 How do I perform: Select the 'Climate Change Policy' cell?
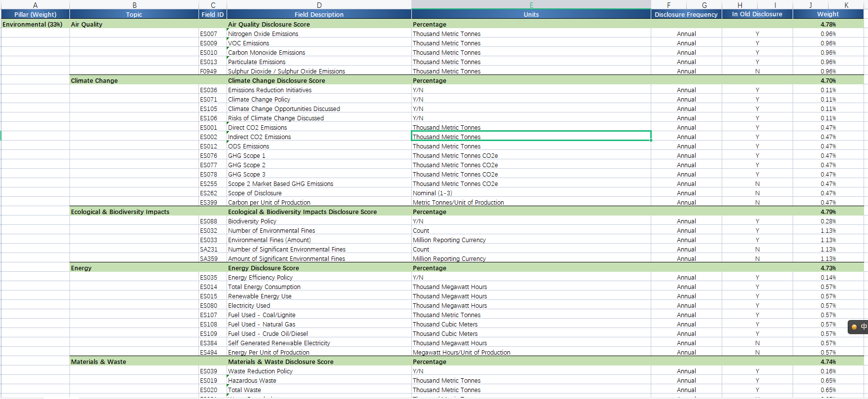coord(319,99)
